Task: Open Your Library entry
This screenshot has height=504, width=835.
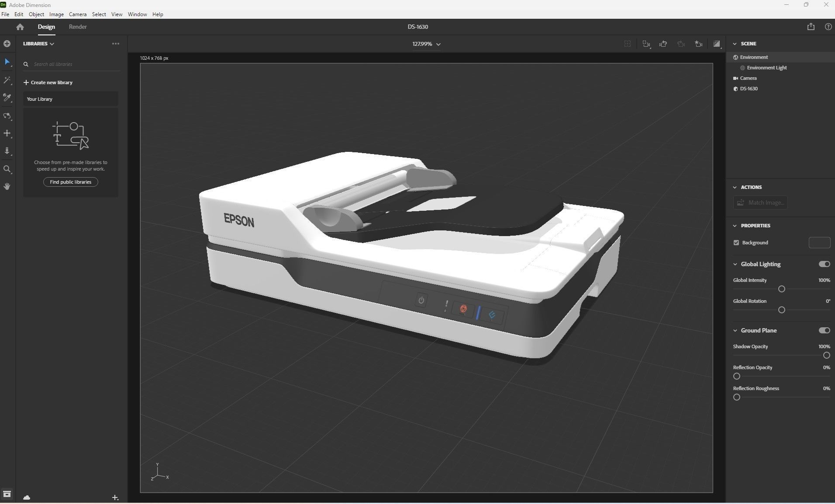Action: point(71,99)
